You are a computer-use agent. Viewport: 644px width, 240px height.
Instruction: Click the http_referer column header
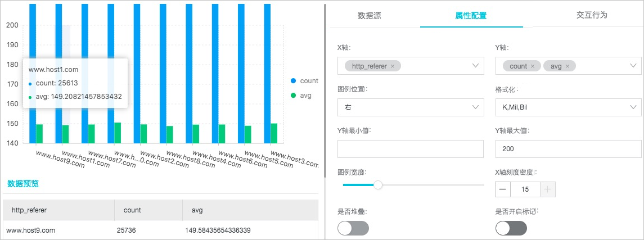(x=58, y=210)
